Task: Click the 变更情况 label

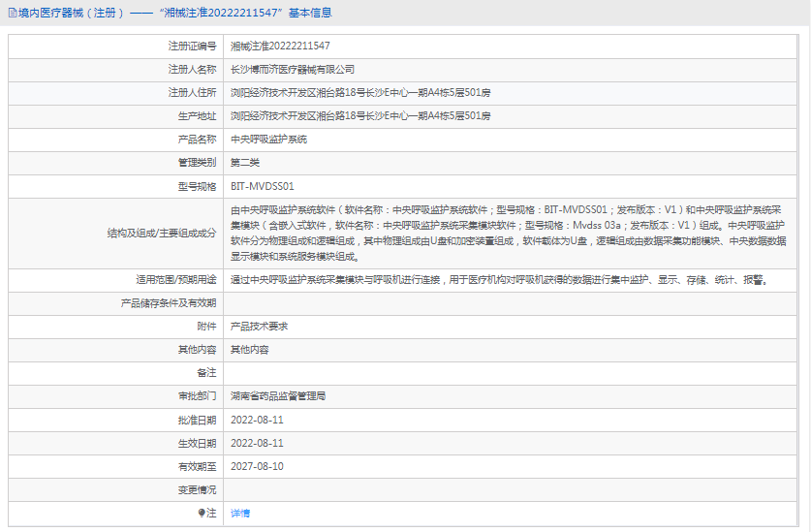Action: 197,490
